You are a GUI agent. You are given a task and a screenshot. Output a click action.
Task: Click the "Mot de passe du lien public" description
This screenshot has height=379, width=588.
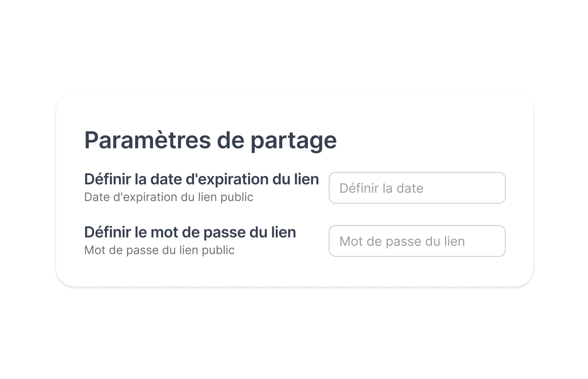pos(159,250)
